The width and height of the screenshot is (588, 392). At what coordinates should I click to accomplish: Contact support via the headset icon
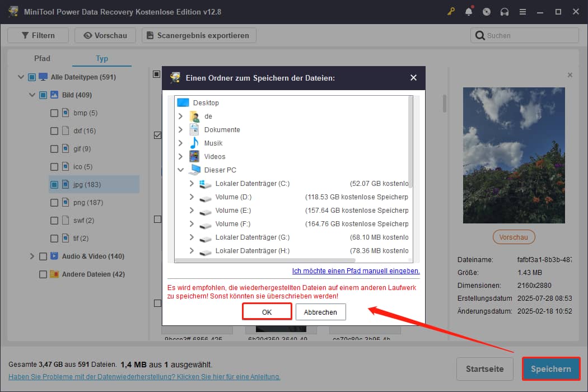[x=505, y=11]
